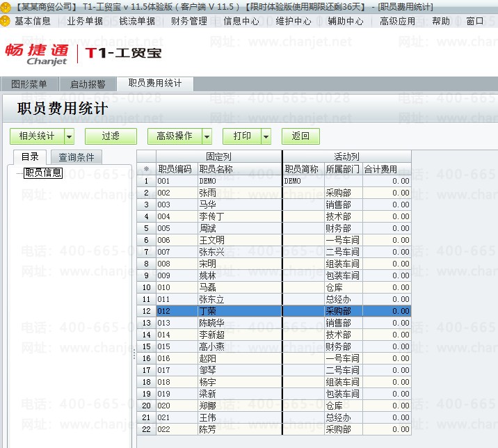Viewport: 498px width, 448px height.
Task: Expand the 高级操作 dropdown arrow
Action: click(207, 136)
